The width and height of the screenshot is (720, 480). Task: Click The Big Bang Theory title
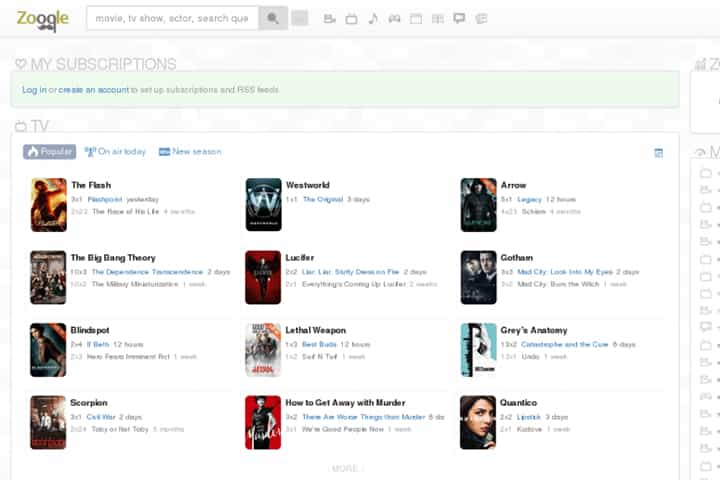(113, 258)
